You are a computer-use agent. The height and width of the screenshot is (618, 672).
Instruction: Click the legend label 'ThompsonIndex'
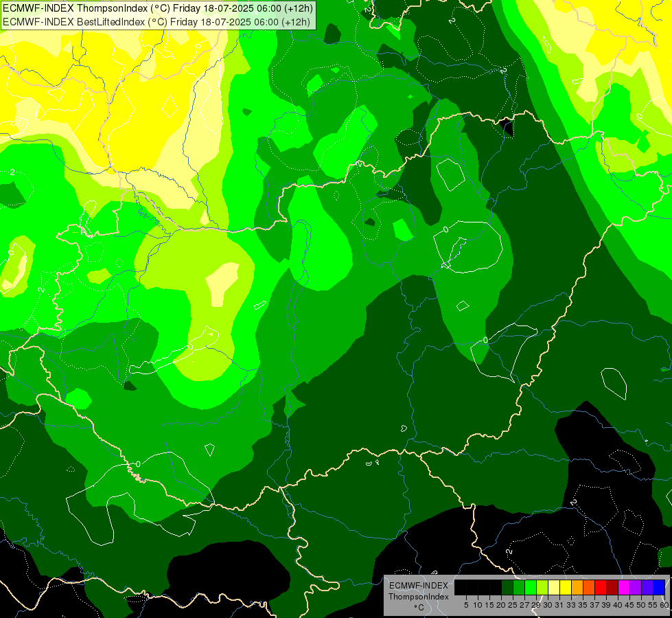[418, 597]
